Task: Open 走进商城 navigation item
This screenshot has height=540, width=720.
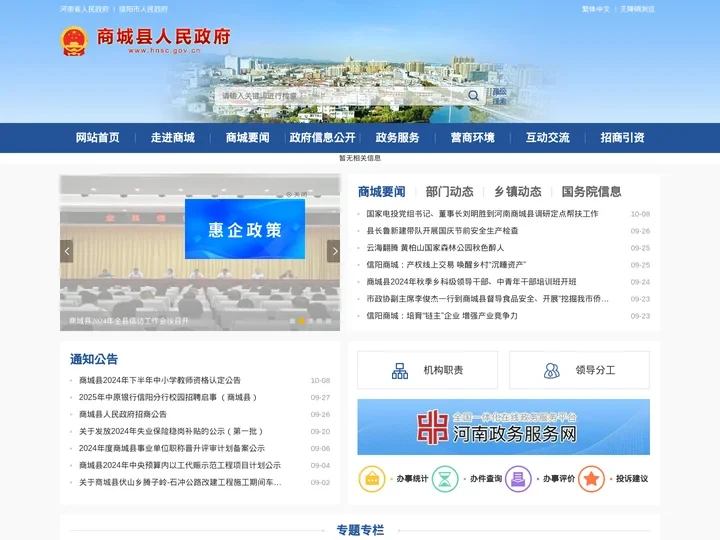Action: coord(173,138)
